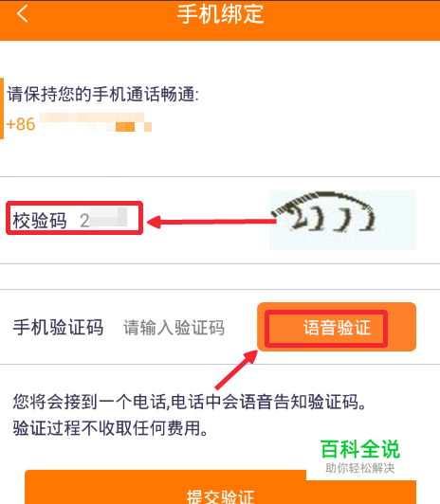Tap the 验证过程不收取任何费用 line
The height and width of the screenshot is (504, 440).
click(111, 428)
